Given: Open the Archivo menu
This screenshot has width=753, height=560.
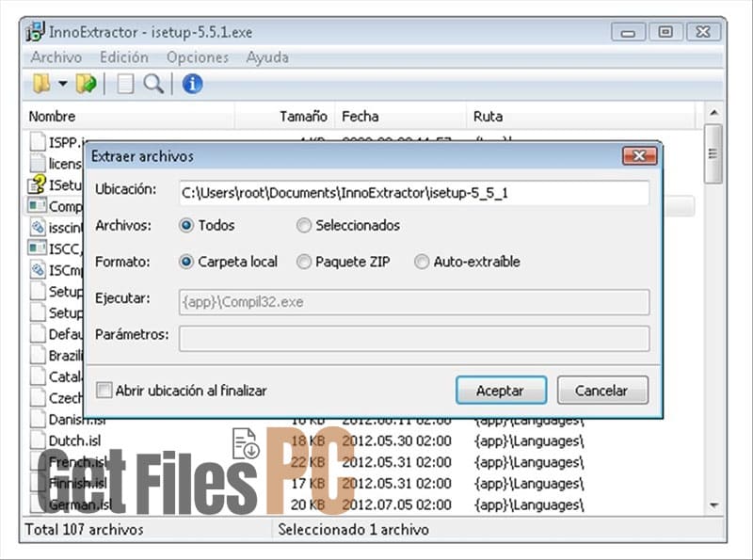Looking at the screenshot, I should pyautogui.click(x=56, y=57).
